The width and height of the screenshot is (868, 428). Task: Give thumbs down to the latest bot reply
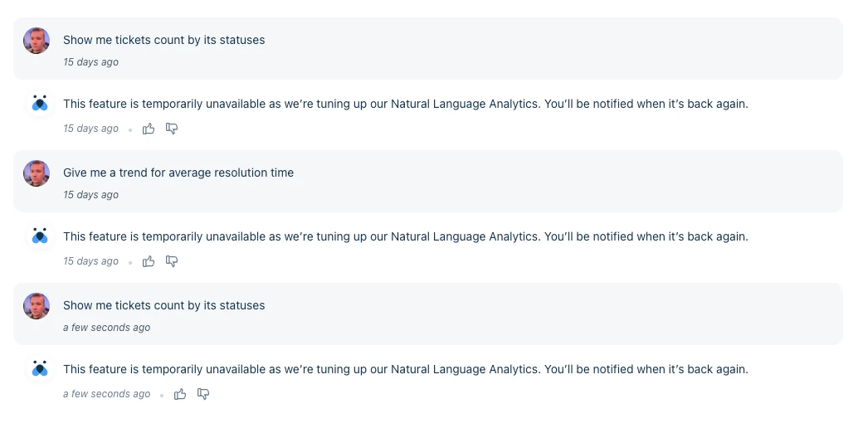(x=203, y=394)
